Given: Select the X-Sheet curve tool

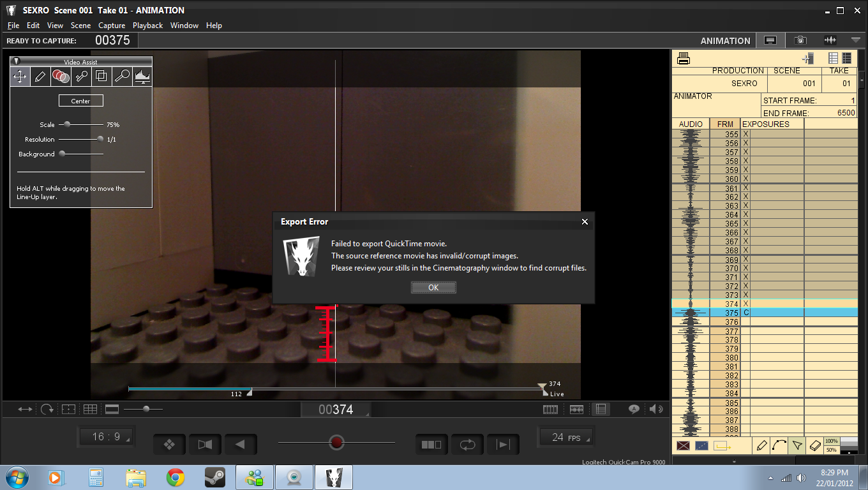Looking at the screenshot, I should [779, 445].
